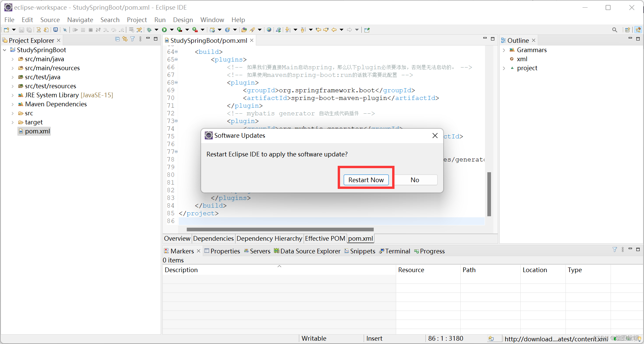The height and width of the screenshot is (344, 644).
Task: Switch to the Dependency Hierarchy tab
Action: pyautogui.click(x=269, y=238)
